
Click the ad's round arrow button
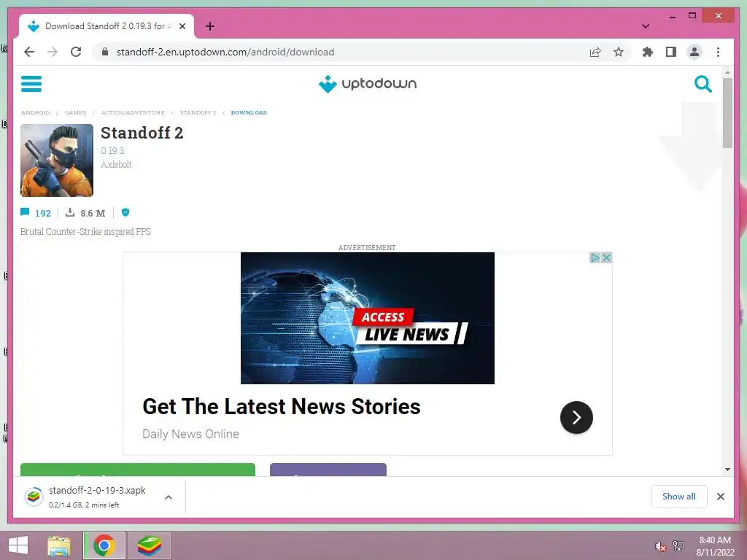pyautogui.click(x=576, y=418)
